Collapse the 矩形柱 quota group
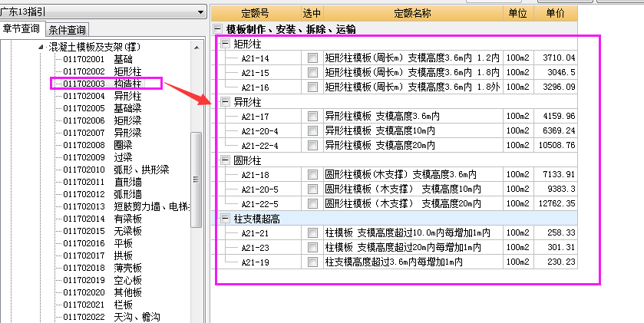644x323 pixels. click(225, 44)
